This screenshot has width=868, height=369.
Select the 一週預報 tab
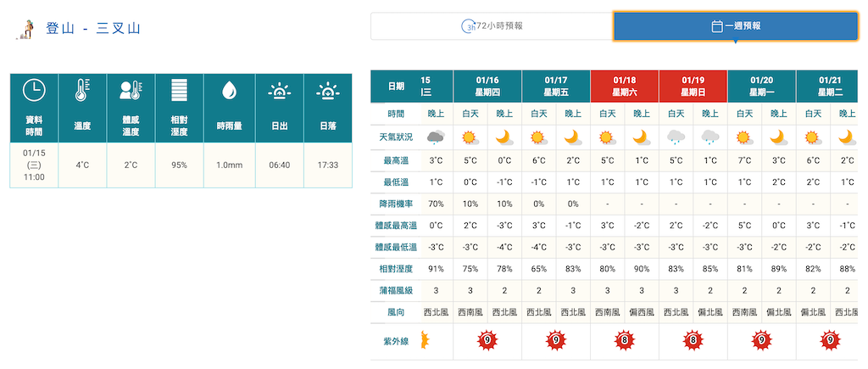(x=736, y=26)
